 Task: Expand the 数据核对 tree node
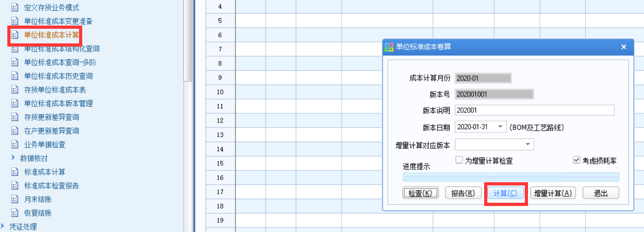[13, 158]
